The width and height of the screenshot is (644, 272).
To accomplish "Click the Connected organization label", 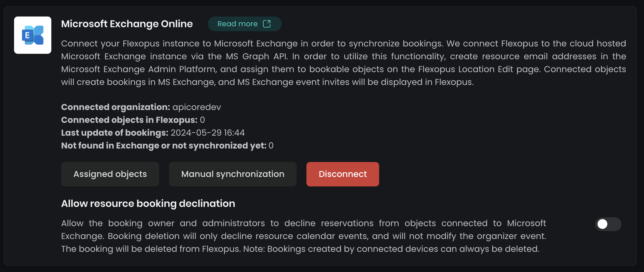I will [115, 107].
